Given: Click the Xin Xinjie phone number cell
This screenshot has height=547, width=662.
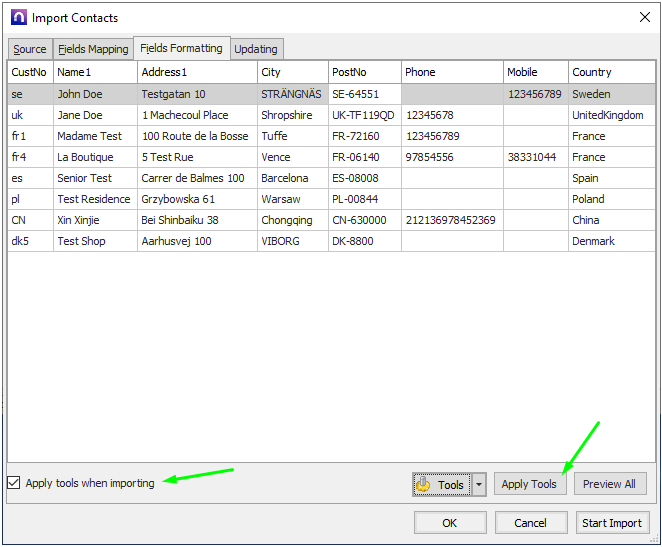Looking at the screenshot, I should pyautogui.click(x=450, y=220).
